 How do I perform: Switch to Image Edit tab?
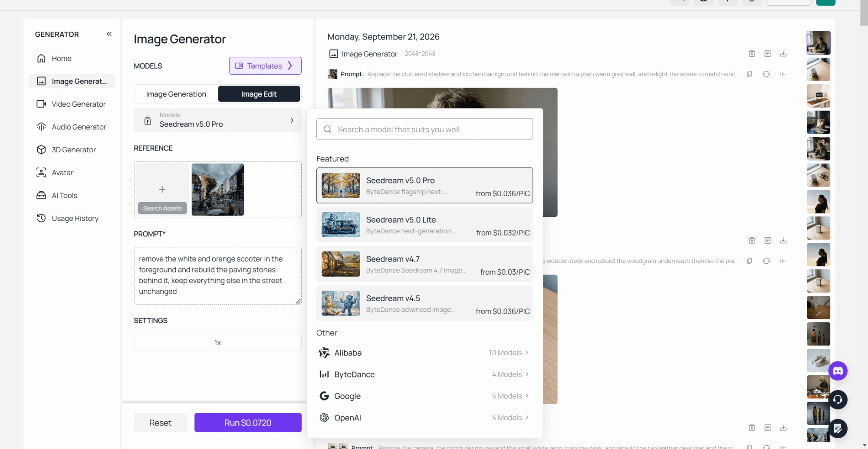point(259,94)
